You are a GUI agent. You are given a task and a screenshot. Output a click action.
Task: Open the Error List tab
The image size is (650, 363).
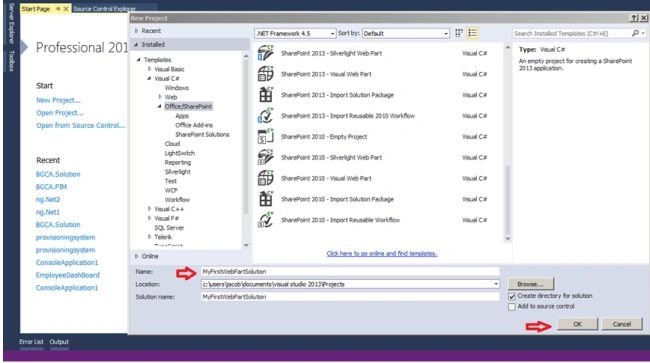(31, 342)
